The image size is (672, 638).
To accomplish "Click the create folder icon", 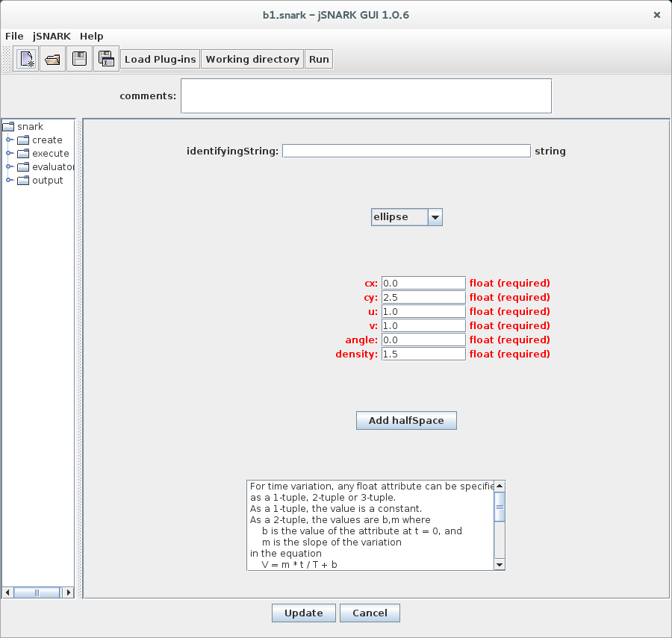I will coord(23,140).
